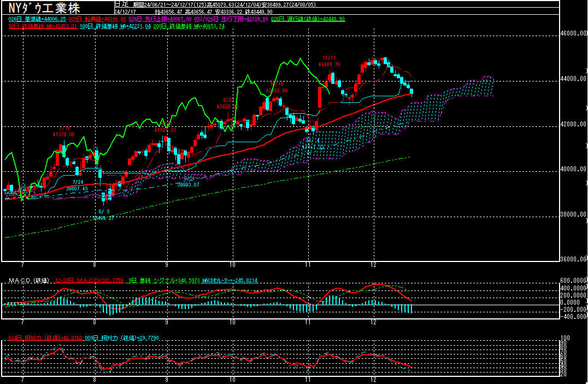Click the 46000.00 price axis label

(x=574, y=33)
